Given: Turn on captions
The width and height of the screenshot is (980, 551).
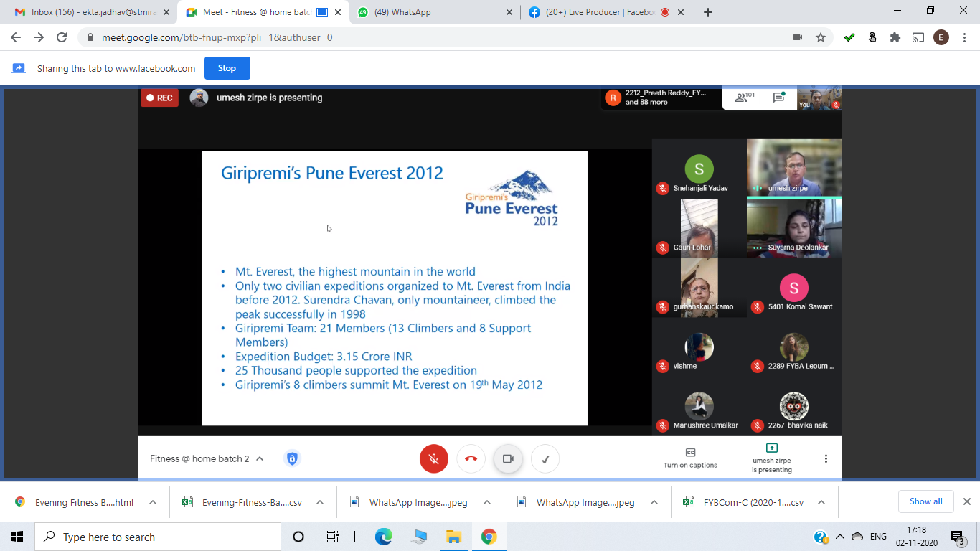Looking at the screenshot, I should point(690,458).
